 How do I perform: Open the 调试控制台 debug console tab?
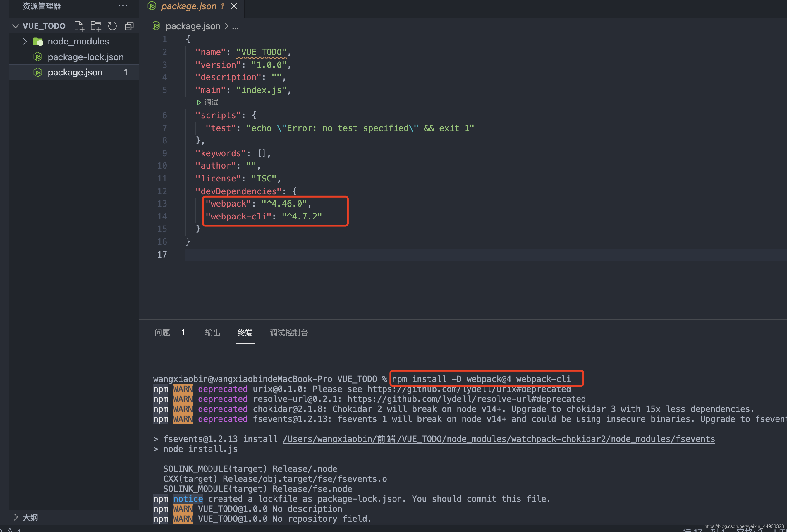289,332
